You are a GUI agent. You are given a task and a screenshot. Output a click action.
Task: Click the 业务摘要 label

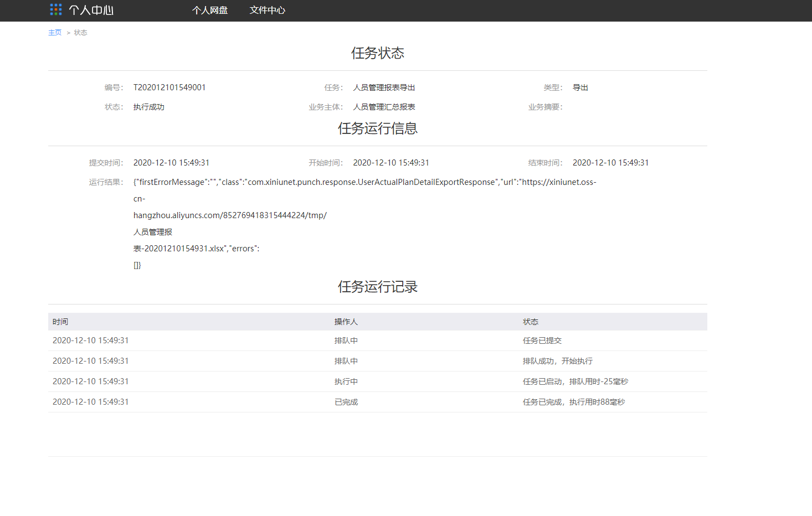click(x=546, y=107)
